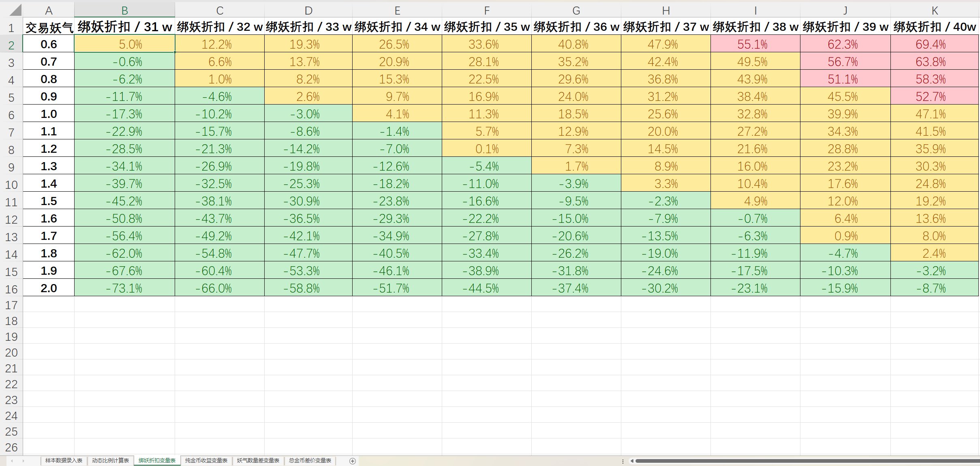
Task: Click the horizontal scrollbar right arrow
Action: coord(977,461)
